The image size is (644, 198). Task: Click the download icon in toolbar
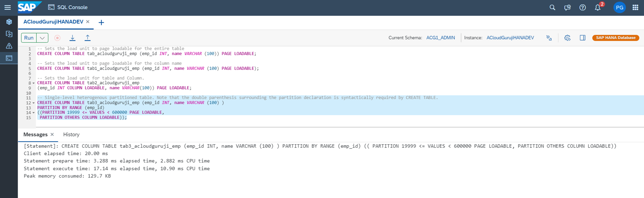pos(72,38)
